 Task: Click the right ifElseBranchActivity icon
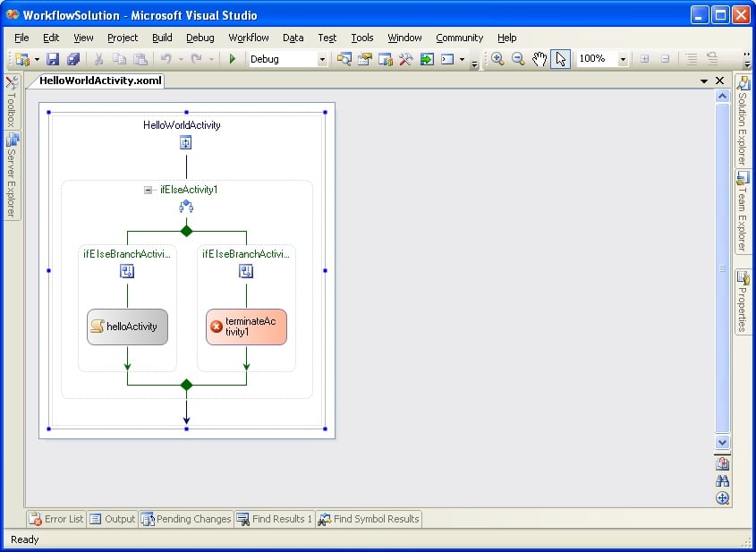coord(246,271)
